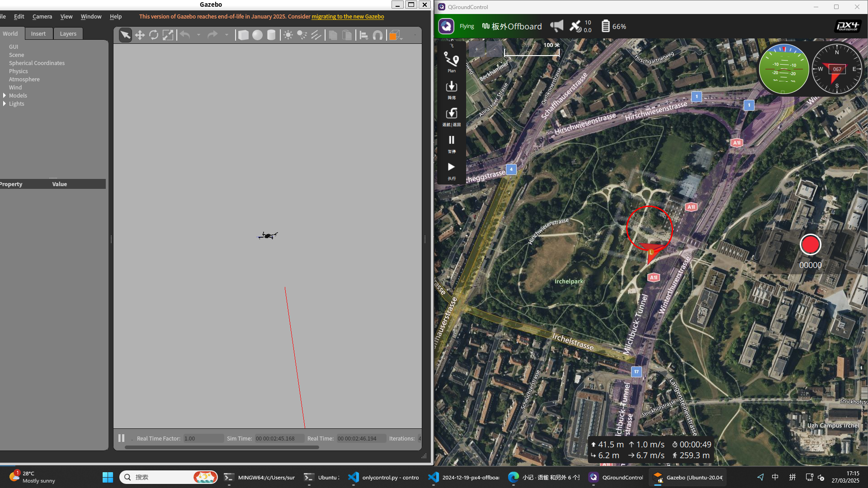Toggle the snap magnet tool in Gazebo
The image size is (868, 488).
[x=378, y=35]
